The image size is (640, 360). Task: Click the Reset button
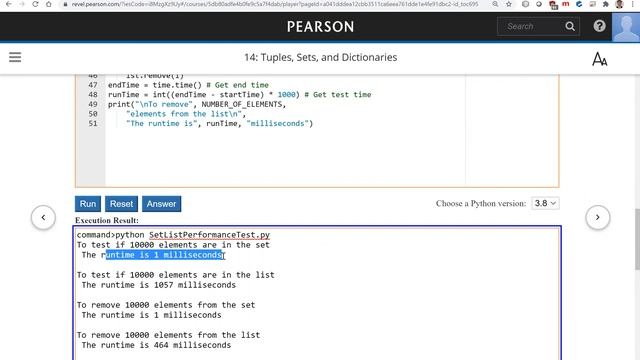[x=121, y=204]
